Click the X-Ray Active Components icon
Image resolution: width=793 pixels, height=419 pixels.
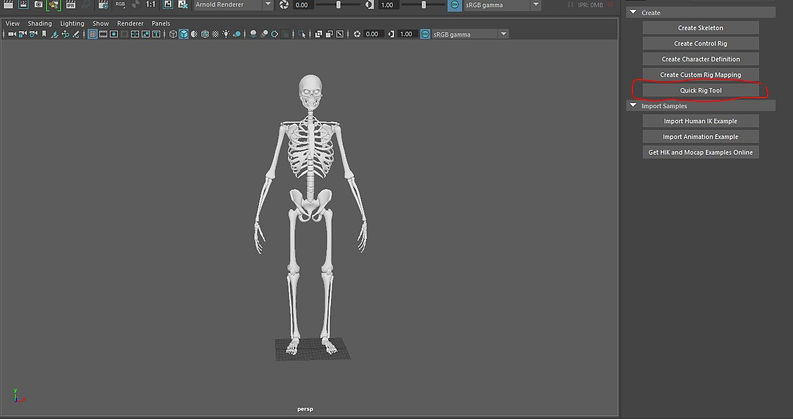pyautogui.click(x=329, y=34)
